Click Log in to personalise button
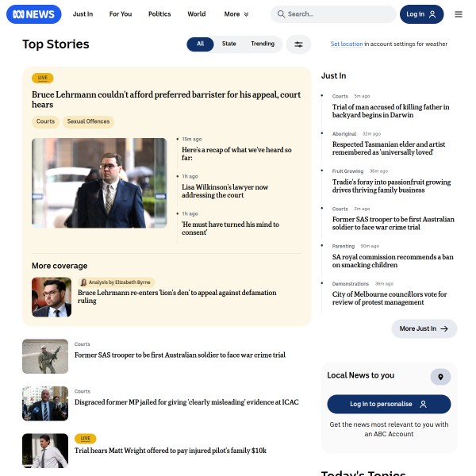Image resolution: width=476 pixels, height=476 pixels. [389, 404]
